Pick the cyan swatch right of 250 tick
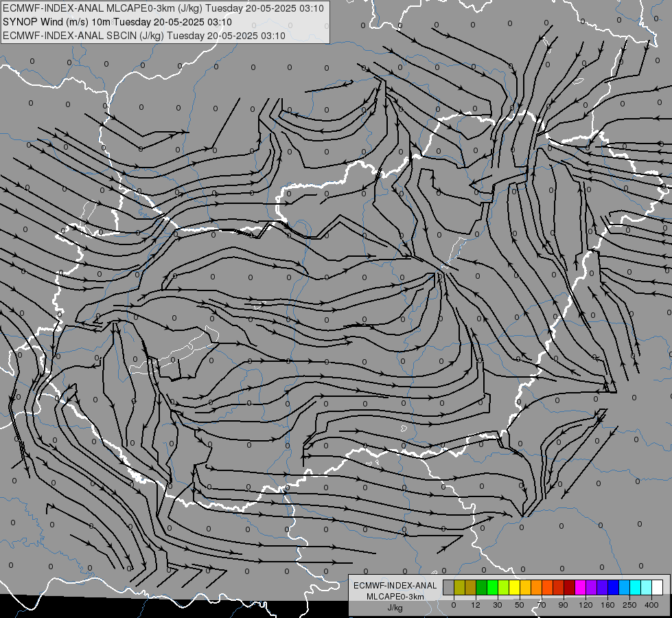The width and height of the screenshot is (672, 618). pos(636,587)
